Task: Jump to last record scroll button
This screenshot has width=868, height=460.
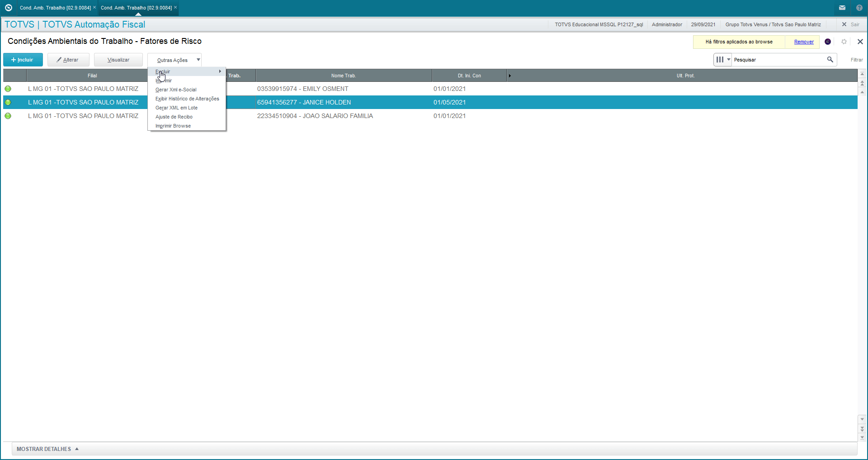Action: click(x=863, y=437)
